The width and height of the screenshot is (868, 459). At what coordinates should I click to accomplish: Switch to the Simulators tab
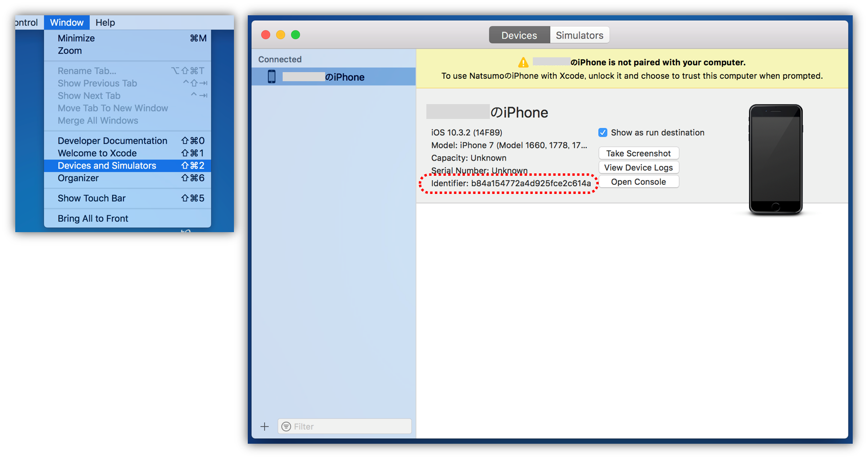point(580,35)
